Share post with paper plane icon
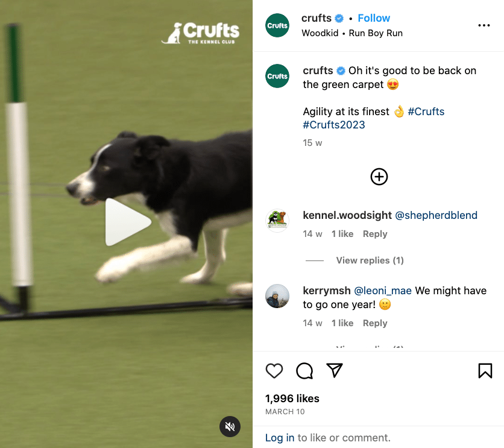 tap(334, 370)
